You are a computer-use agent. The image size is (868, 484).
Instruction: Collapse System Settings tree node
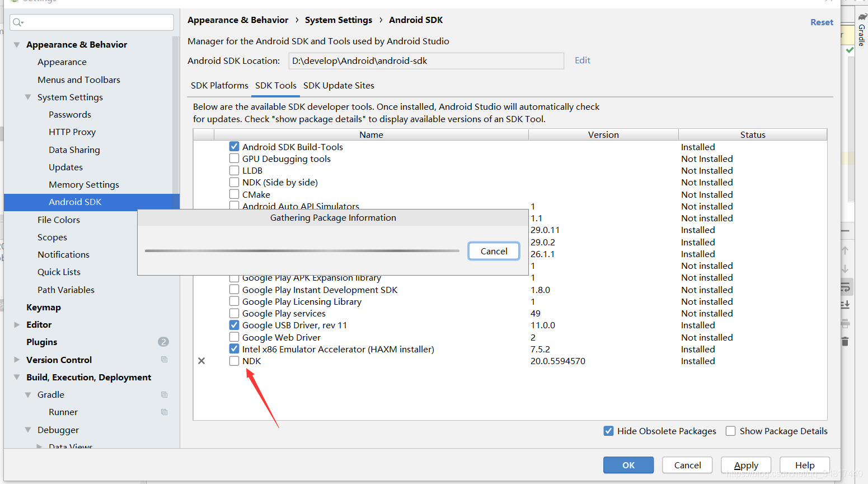tap(28, 97)
